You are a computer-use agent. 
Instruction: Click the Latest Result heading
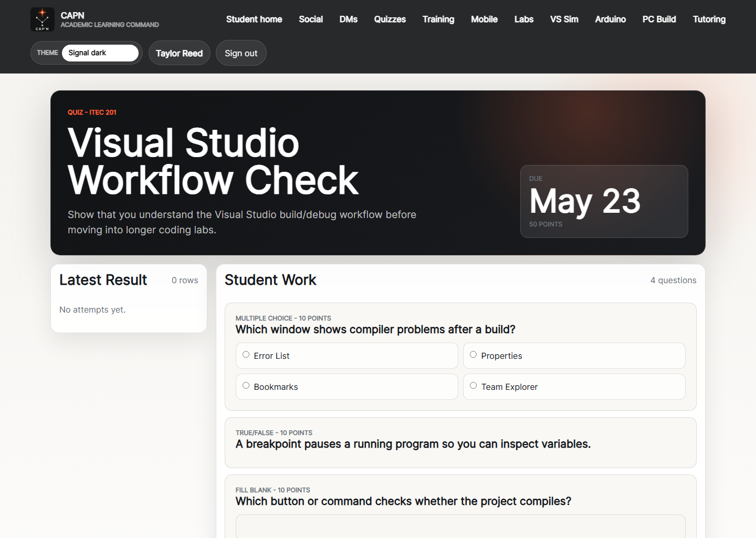pyautogui.click(x=103, y=280)
